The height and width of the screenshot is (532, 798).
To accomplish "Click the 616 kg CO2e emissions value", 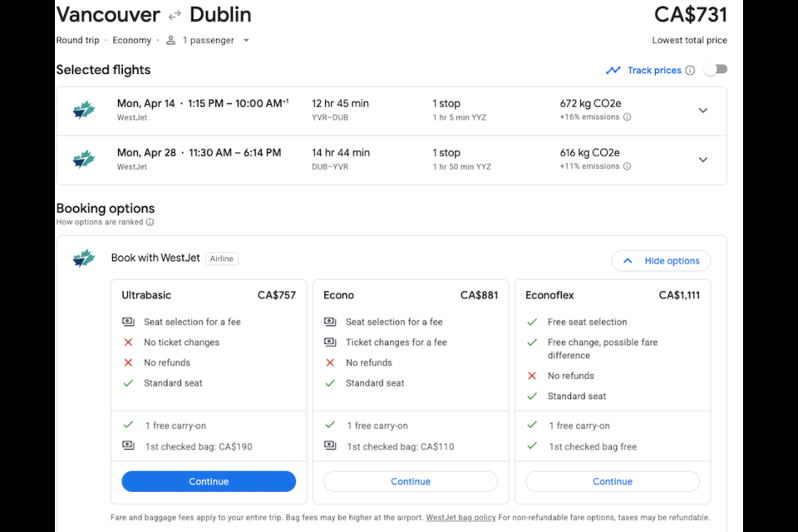I will click(590, 153).
